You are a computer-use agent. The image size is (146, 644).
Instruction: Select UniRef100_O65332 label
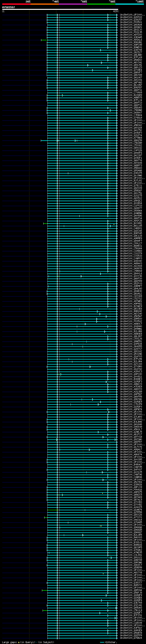131,148
